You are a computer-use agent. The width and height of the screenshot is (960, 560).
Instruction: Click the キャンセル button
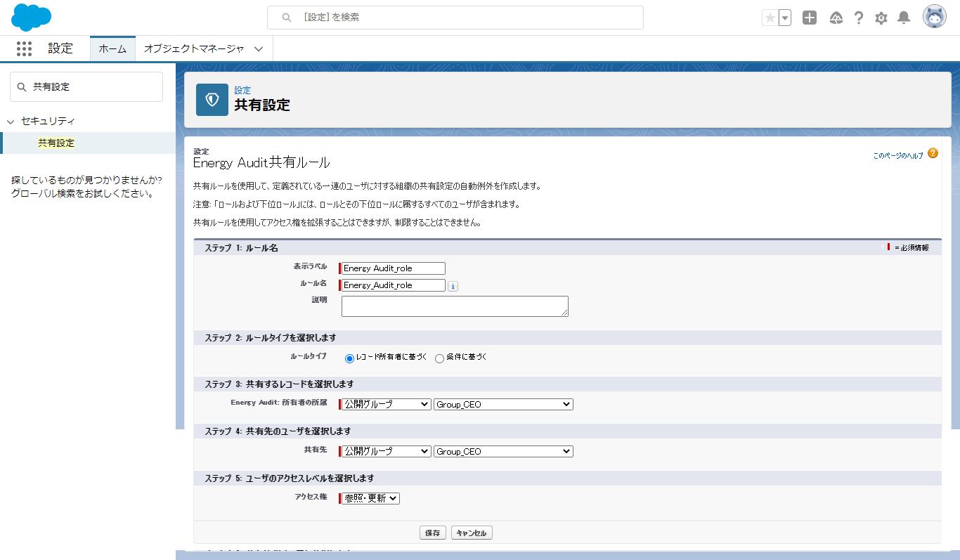point(472,533)
